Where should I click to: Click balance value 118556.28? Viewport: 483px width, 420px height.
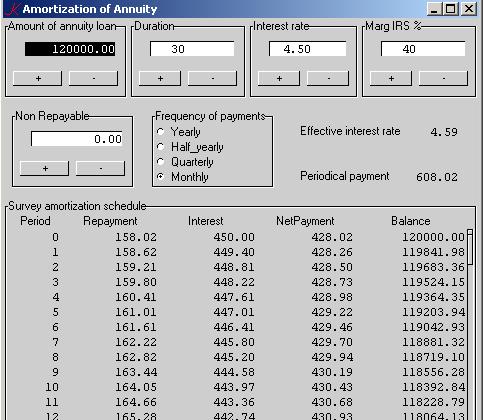pyautogui.click(x=433, y=372)
